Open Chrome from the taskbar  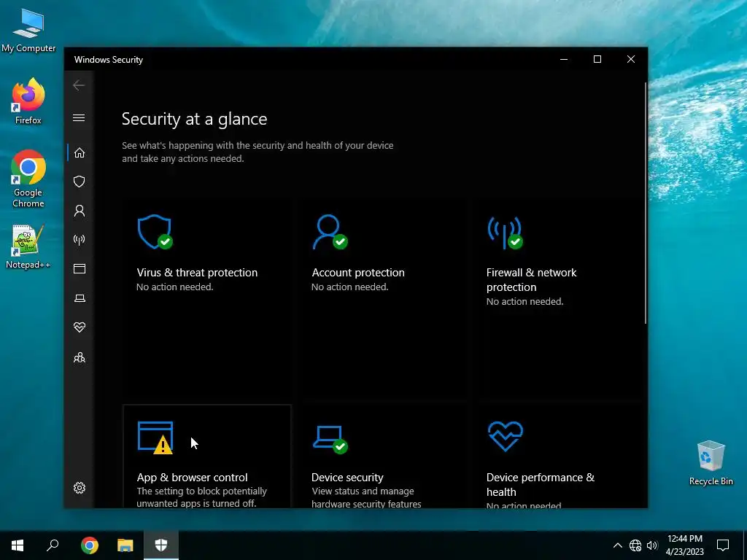tap(90, 545)
